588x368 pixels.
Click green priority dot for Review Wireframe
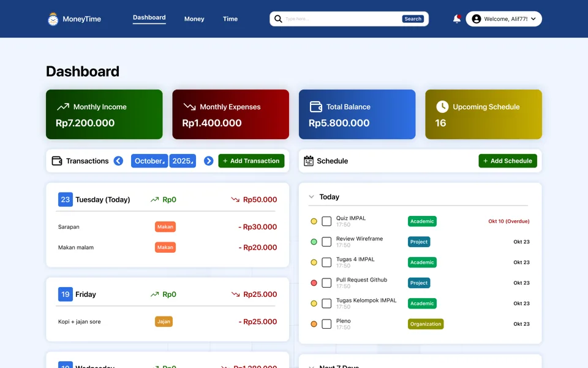[x=314, y=242]
